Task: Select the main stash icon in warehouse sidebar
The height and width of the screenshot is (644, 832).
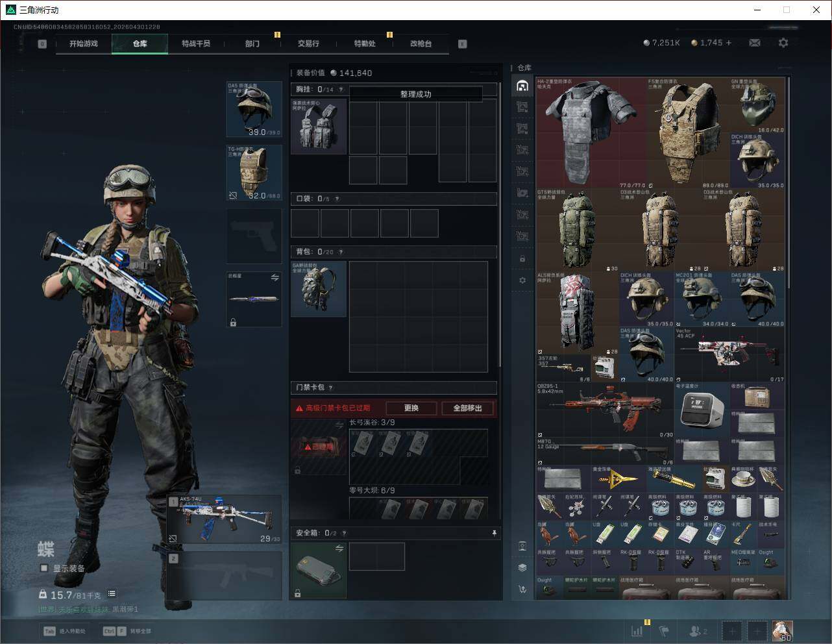Action: [x=522, y=86]
